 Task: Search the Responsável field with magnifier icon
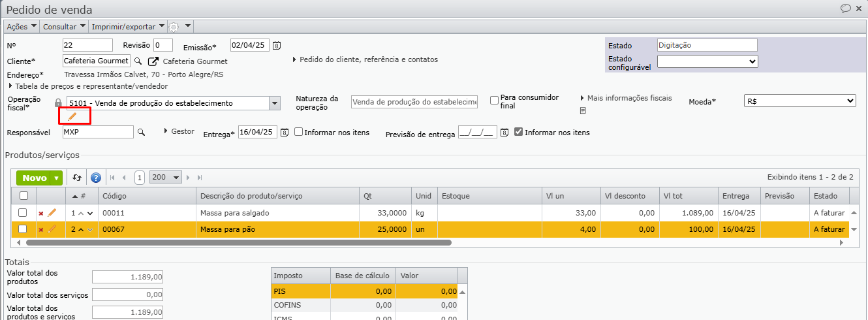coord(140,133)
